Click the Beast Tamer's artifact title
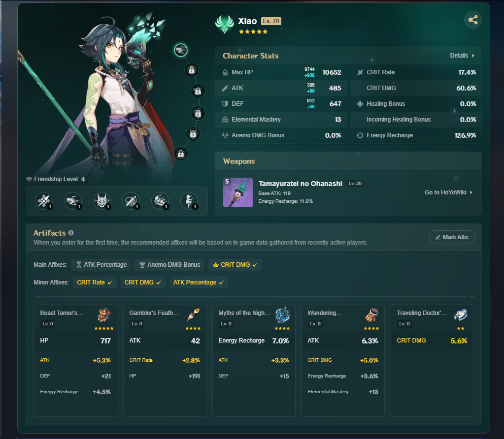Image resolution: width=504 pixels, height=439 pixels. pos(62,313)
